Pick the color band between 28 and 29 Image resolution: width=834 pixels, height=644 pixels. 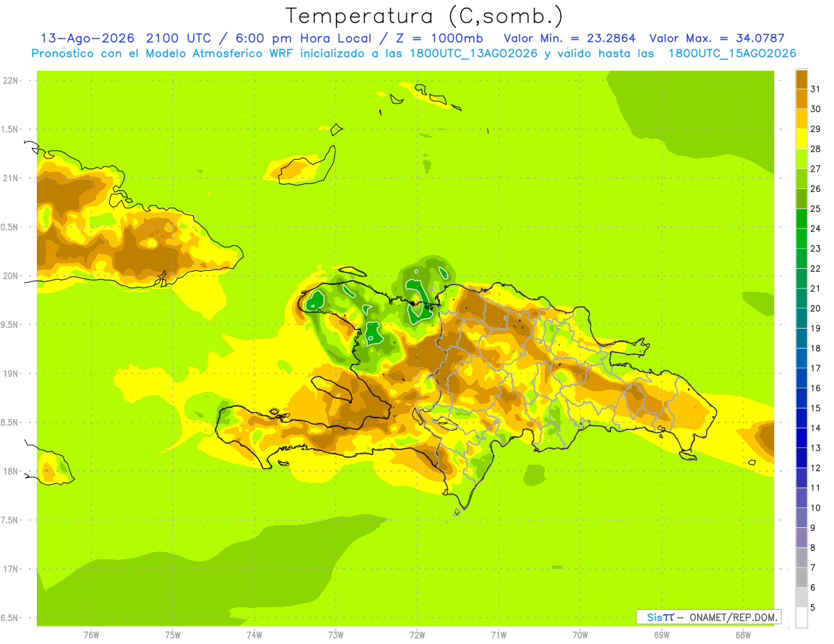(x=801, y=139)
